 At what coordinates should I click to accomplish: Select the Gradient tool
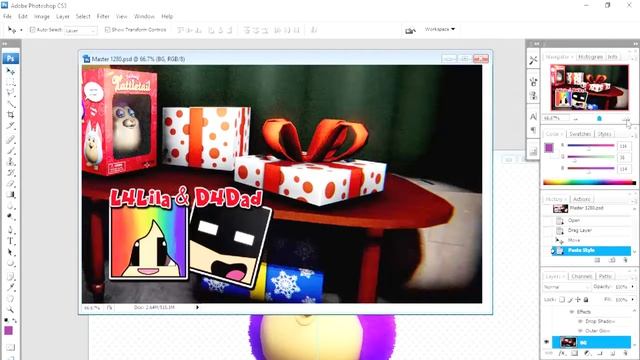10,195
